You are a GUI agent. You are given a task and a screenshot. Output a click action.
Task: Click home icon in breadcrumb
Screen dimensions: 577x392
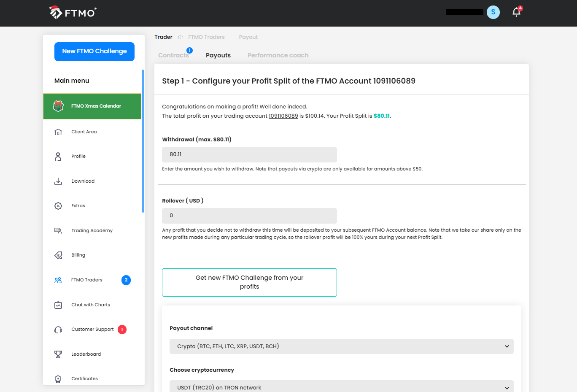tap(181, 37)
